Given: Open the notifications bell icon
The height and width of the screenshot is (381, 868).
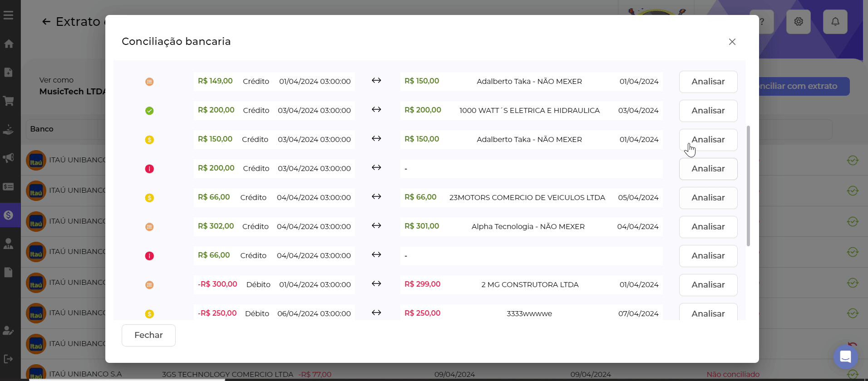Looking at the screenshot, I should (835, 22).
